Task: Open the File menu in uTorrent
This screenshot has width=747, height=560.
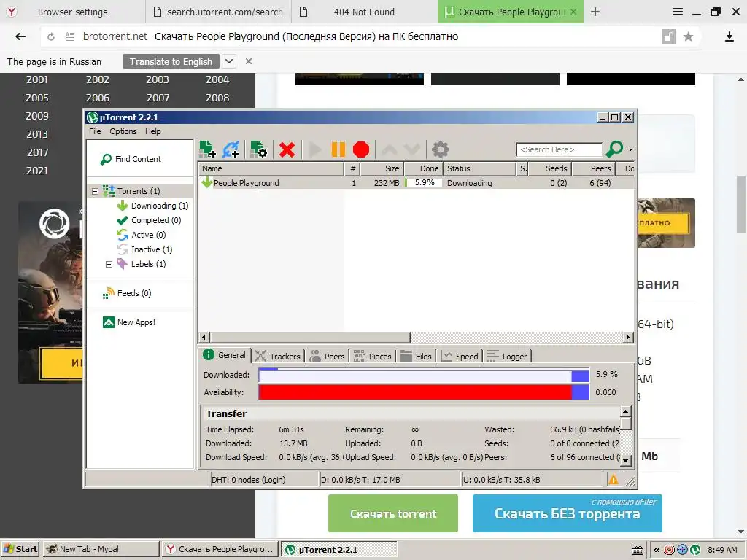Action: (95, 131)
